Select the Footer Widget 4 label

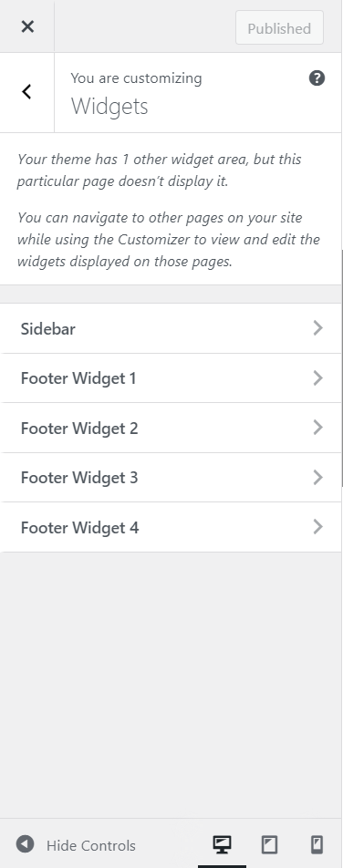tap(79, 527)
